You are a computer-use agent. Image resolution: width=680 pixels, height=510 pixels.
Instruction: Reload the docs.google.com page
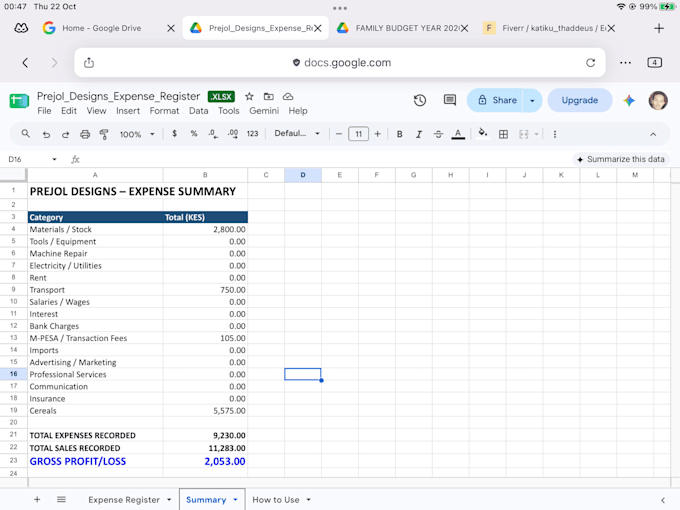590,62
